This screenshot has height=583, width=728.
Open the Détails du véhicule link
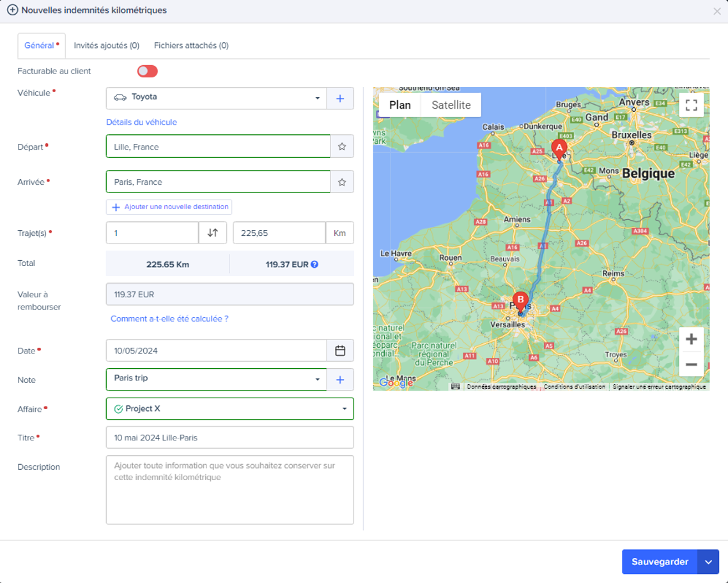[142, 122]
